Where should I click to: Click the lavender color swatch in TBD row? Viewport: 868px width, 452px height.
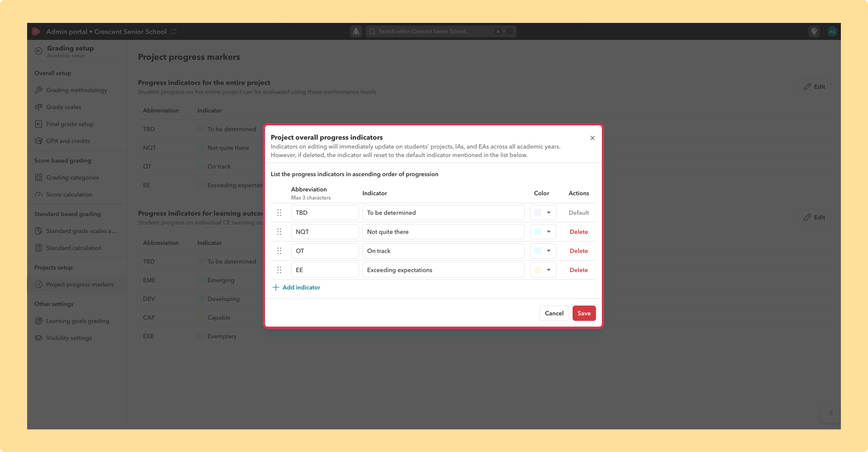[538, 213]
